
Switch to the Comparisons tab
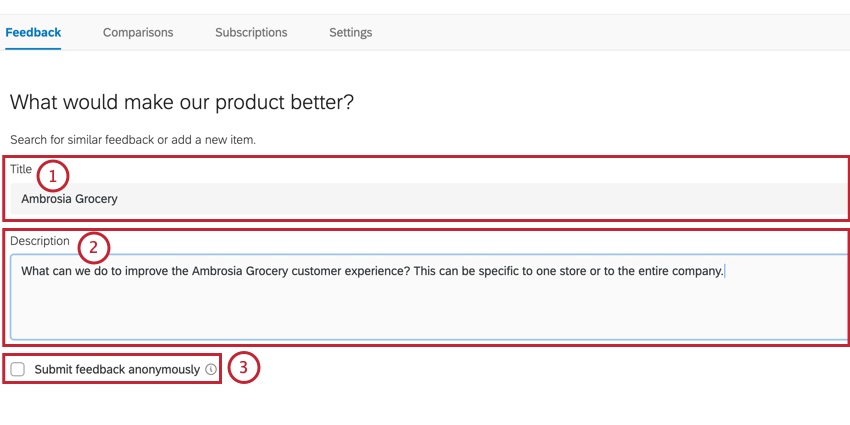click(138, 32)
